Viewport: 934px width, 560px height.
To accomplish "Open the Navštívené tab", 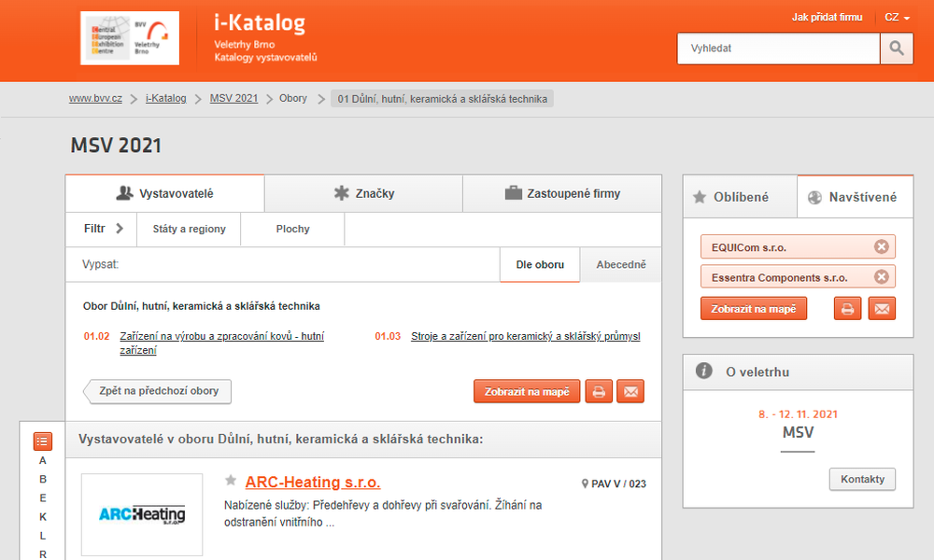I will coord(856,197).
